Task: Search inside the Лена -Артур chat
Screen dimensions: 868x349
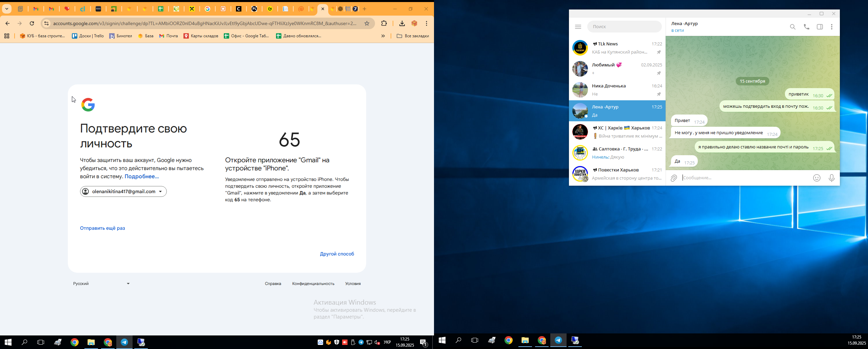Action: 793,27
